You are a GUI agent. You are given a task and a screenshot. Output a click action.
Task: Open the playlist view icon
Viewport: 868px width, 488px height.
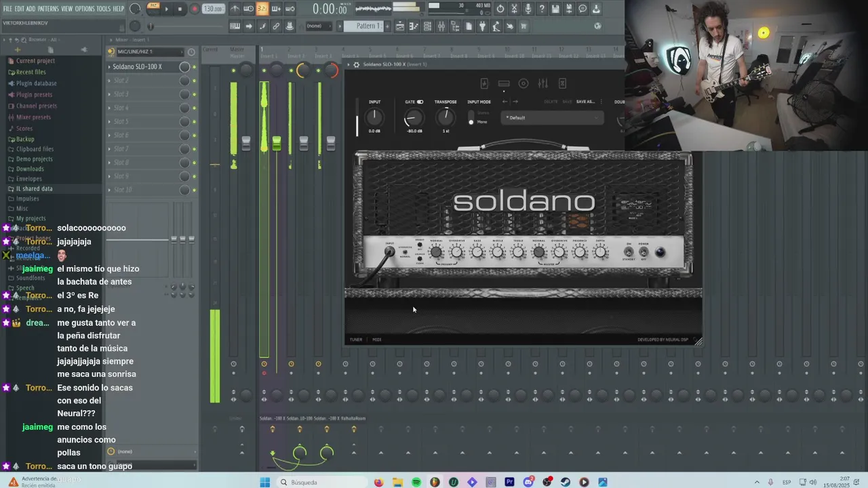pyautogui.click(x=400, y=26)
